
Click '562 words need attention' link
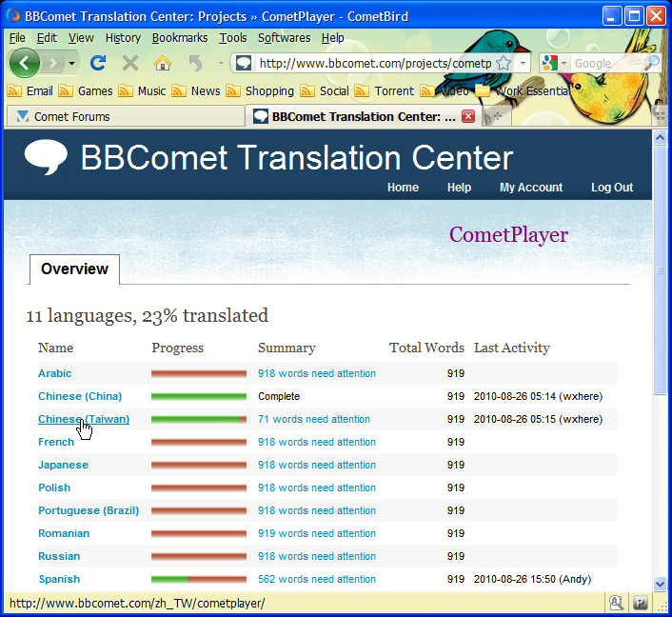[x=317, y=579]
